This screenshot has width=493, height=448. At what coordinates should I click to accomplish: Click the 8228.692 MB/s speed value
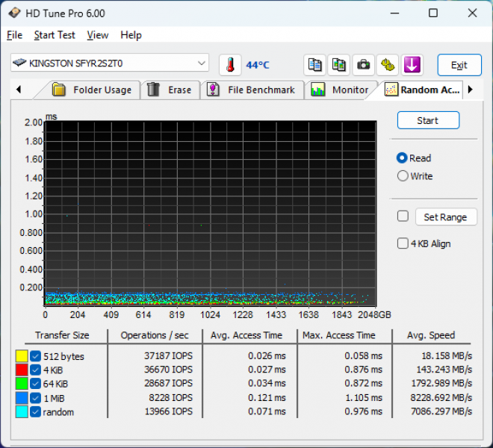[441, 398]
